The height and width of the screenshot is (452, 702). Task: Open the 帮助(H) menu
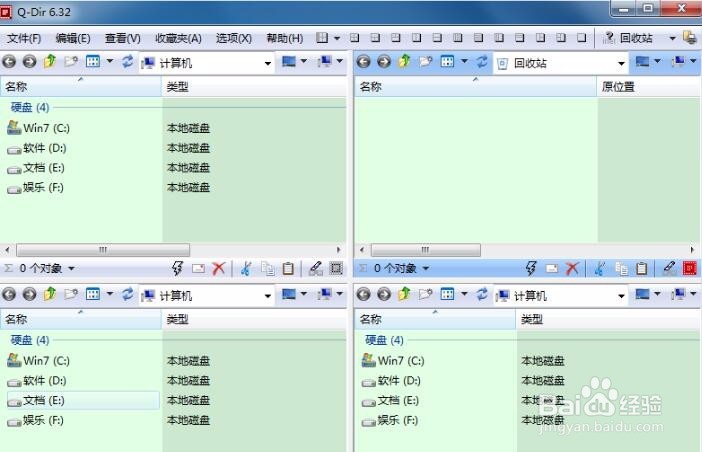pyautogui.click(x=284, y=38)
